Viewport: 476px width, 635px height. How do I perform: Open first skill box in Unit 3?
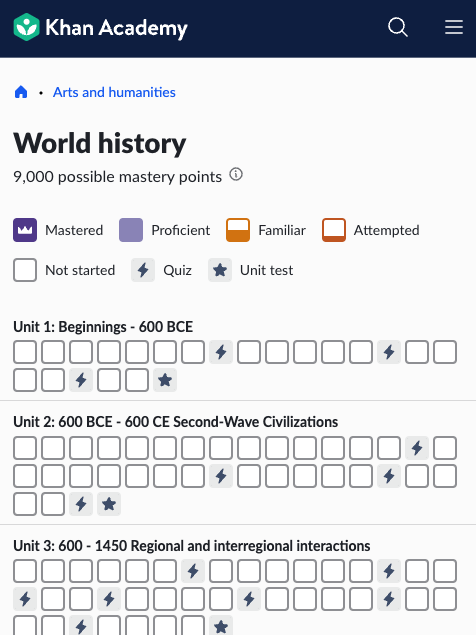click(x=25, y=571)
